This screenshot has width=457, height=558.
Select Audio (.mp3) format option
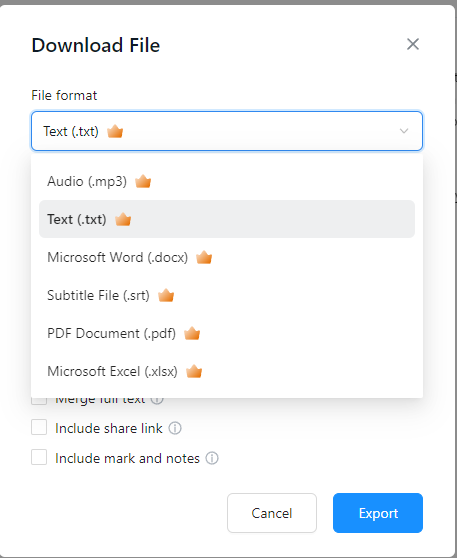227,181
